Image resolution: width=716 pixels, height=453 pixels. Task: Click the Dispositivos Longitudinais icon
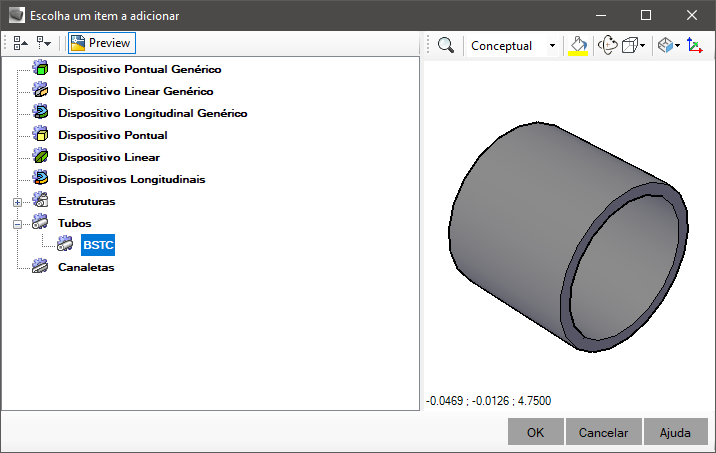pos(41,178)
